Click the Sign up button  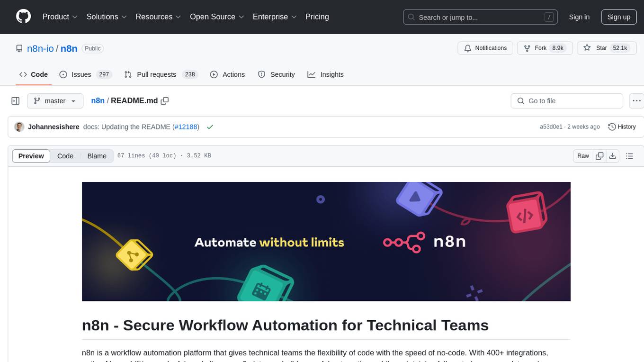tap(619, 17)
